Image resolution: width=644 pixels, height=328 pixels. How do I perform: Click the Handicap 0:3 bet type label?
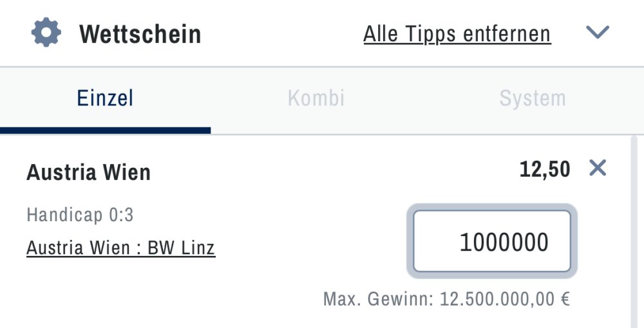(80, 215)
